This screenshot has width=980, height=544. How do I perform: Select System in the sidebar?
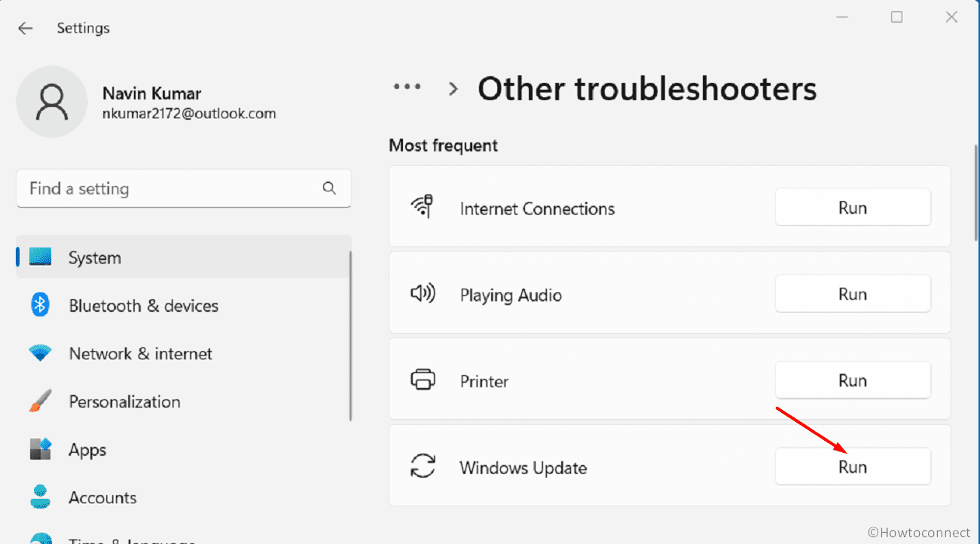(x=183, y=258)
